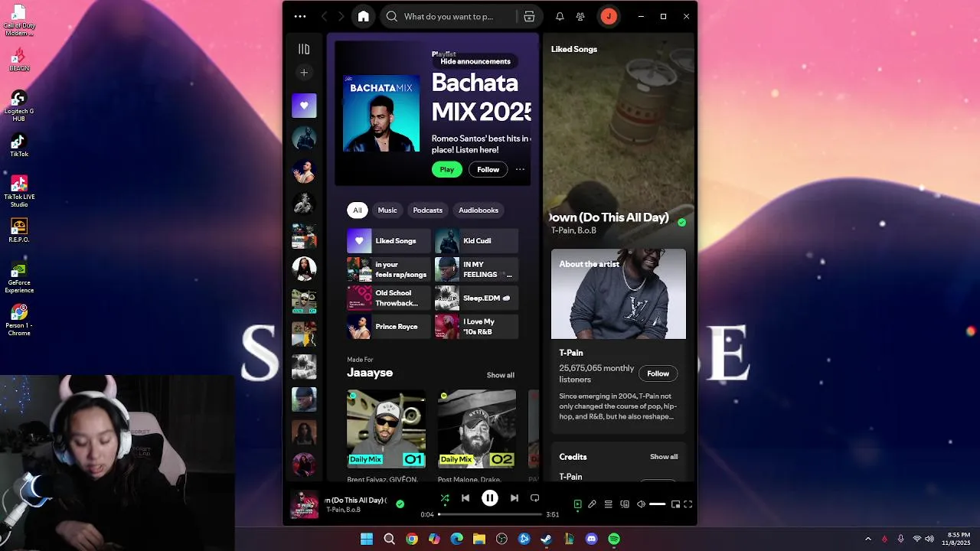Follow the Bachata MIX 2025 playlist
The height and width of the screenshot is (551, 980).
tap(488, 169)
